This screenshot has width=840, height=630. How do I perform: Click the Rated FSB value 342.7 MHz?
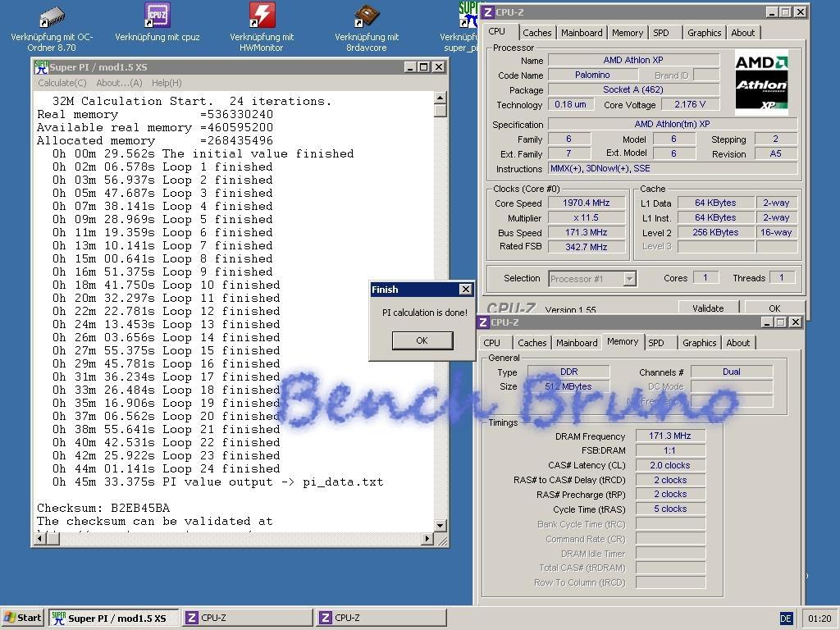(x=586, y=247)
